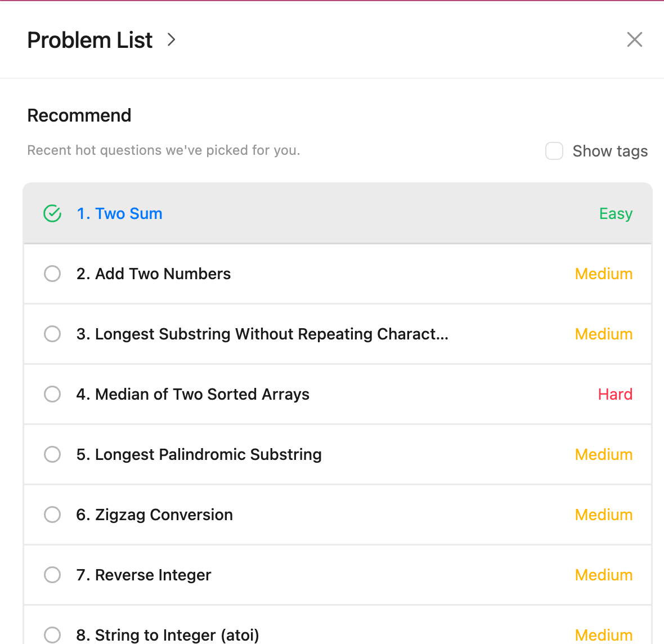Viewport: 664px width, 644px height.
Task: Click the green solved checkmark beside Two Sum
Action: [52, 214]
